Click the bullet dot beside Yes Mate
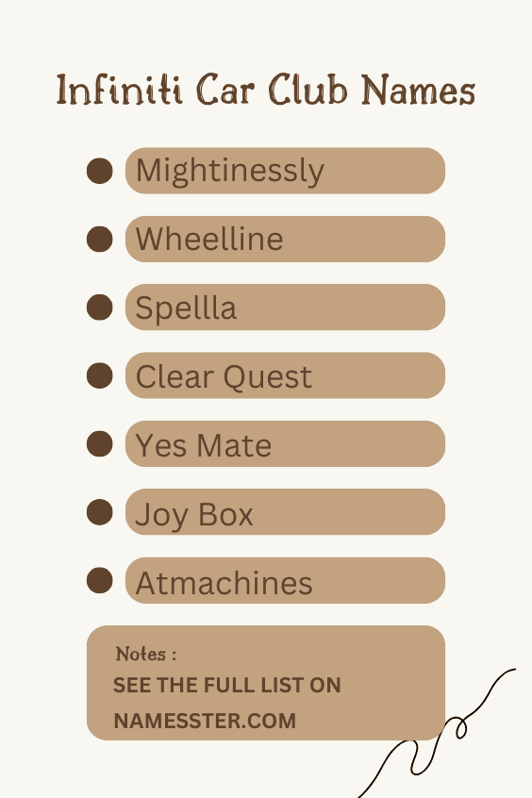 [x=100, y=443]
